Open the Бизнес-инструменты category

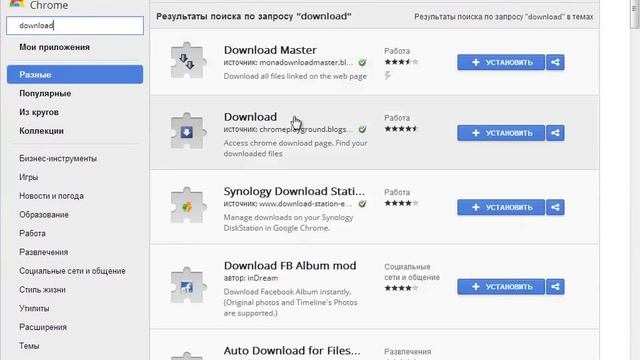click(58, 158)
